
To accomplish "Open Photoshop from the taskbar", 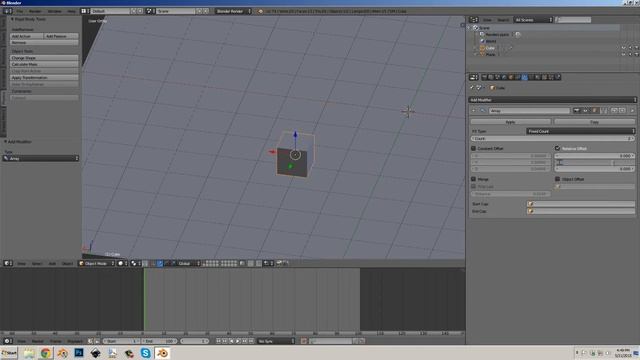I will (x=79, y=353).
